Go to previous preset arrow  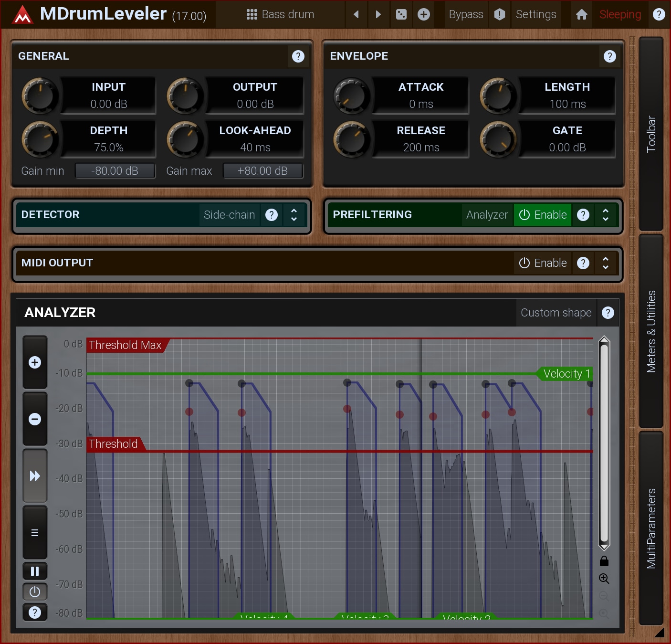click(x=356, y=14)
